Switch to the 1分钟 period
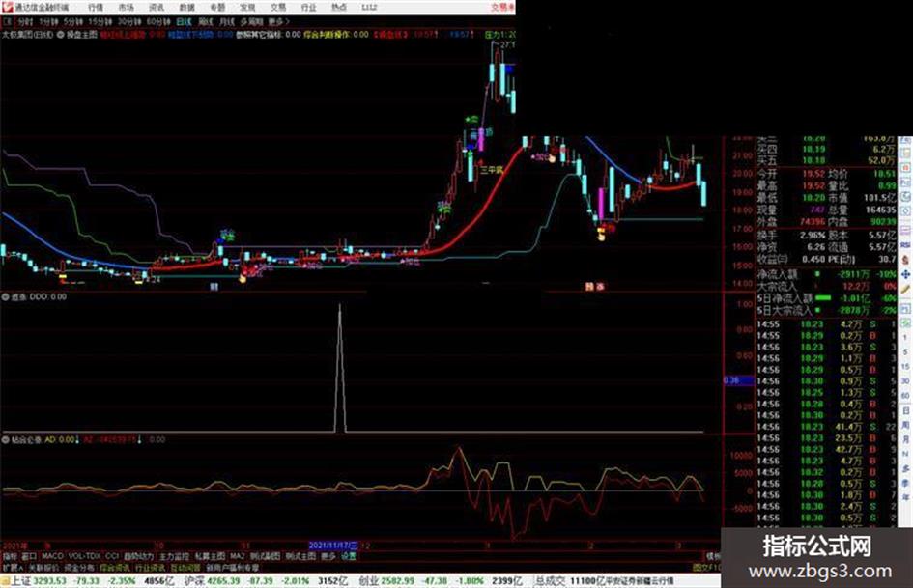Screen dimensions: 913x588 point(48,22)
